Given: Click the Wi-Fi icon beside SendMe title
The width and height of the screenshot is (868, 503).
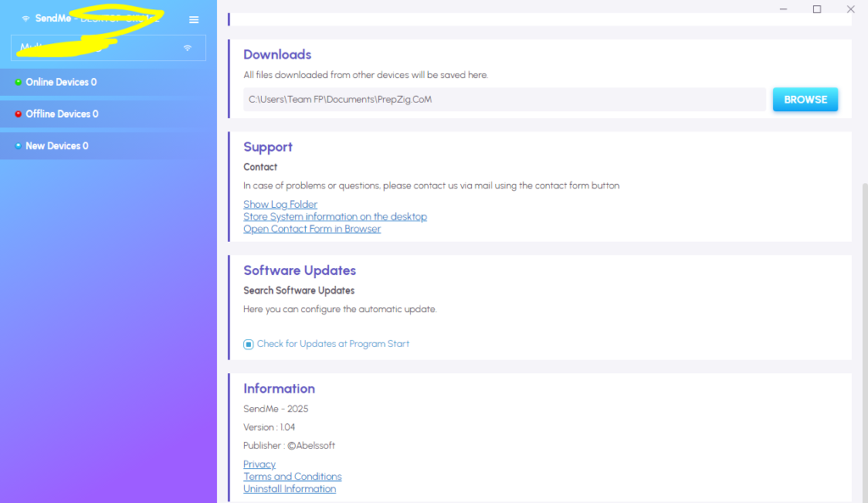Looking at the screenshot, I should [25, 19].
